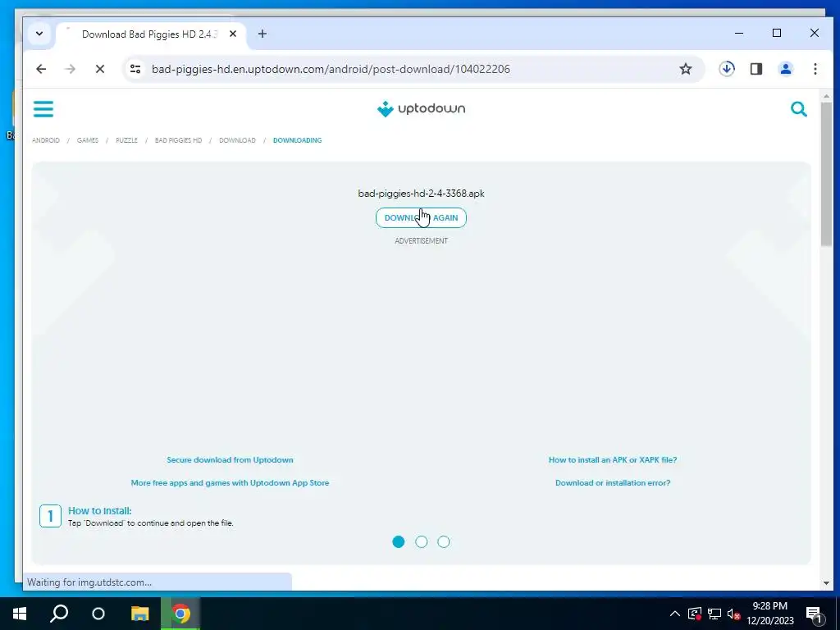Image resolution: width=840 pixels, height=630 pixels.
Task: Select the second carousel dot
Action: tap(421, 541)
